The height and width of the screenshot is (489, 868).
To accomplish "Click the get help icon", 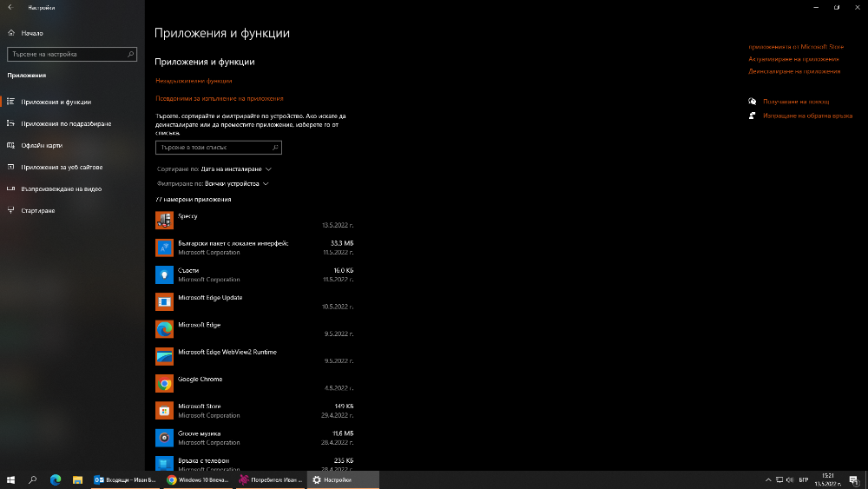I will coord(753,102).
